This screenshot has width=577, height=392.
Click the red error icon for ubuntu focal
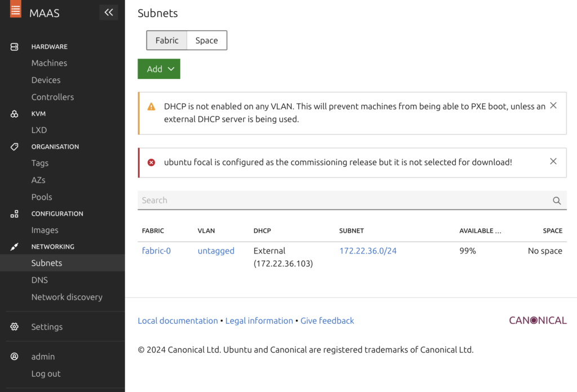[151, 163]
